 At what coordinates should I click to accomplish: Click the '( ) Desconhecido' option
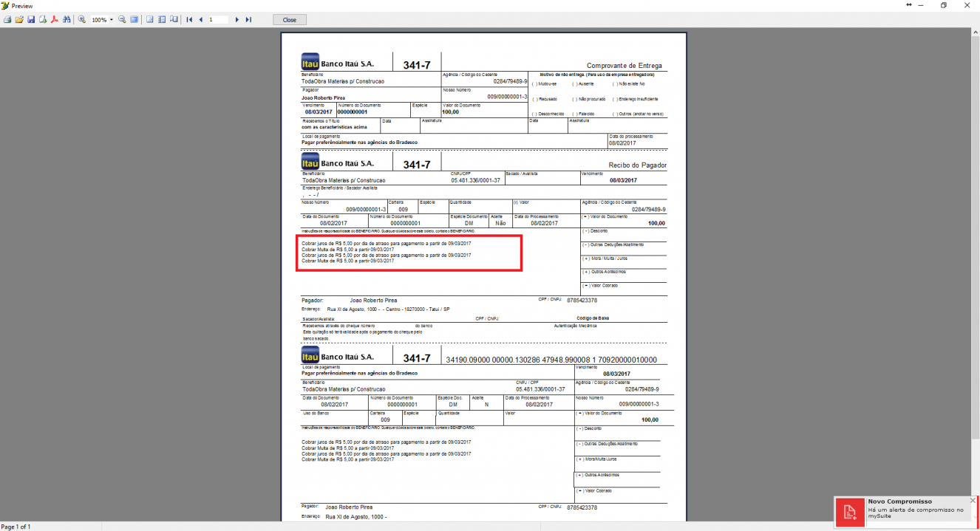click(x=548, y=114)
